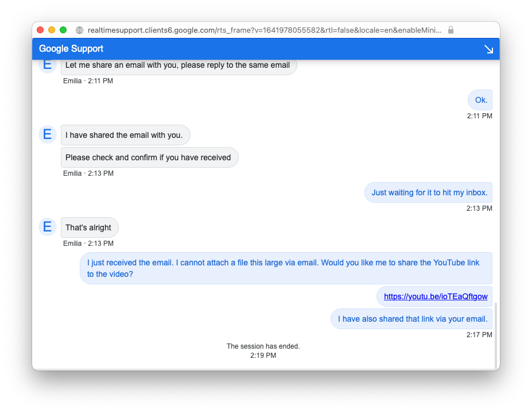Minimize chat with the arrow icon

[488, 49]
